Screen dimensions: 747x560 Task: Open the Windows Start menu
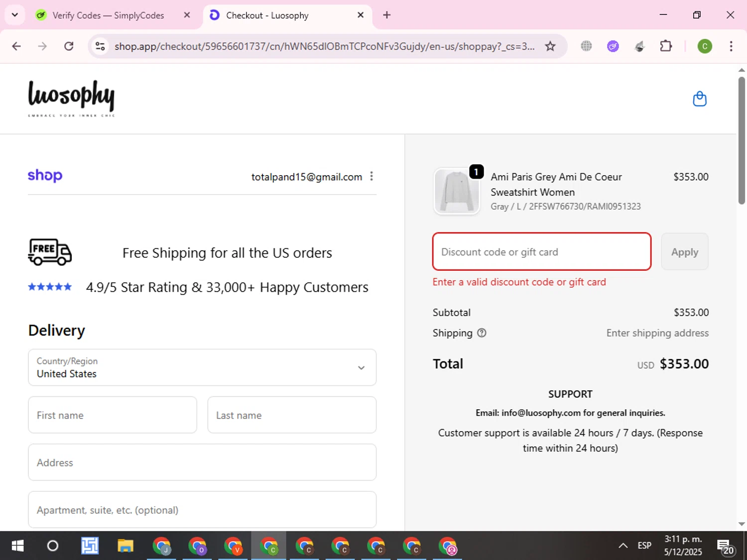click(x=17, y=546)
